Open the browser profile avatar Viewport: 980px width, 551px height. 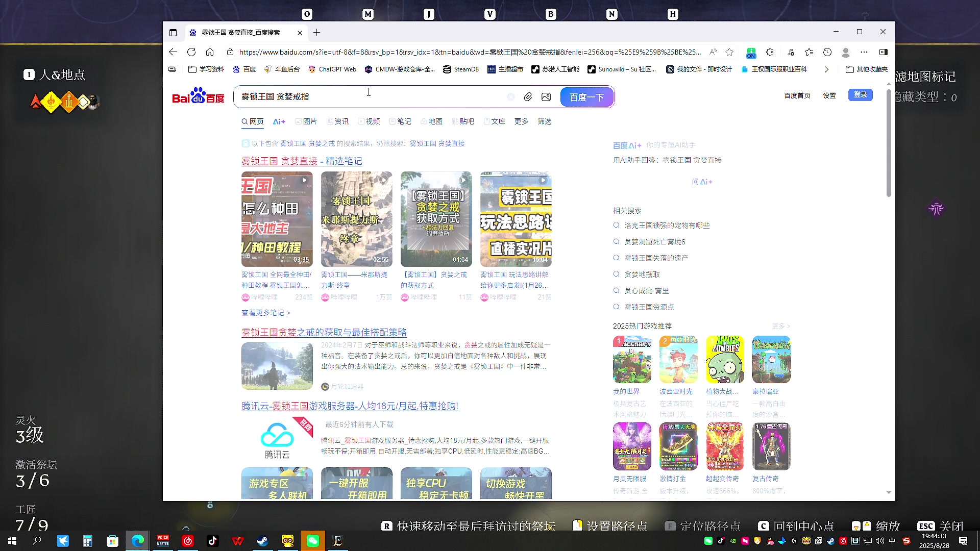[x=846, y=52]
